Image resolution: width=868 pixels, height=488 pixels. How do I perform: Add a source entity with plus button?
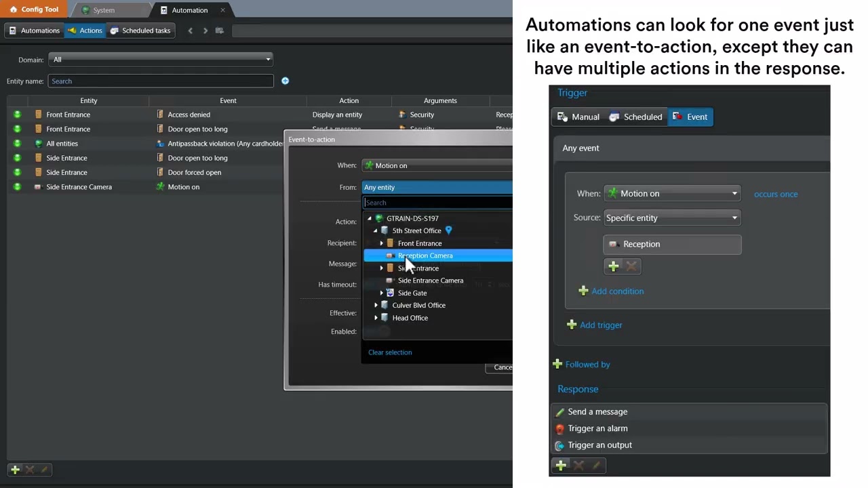[x=613, y=266]
